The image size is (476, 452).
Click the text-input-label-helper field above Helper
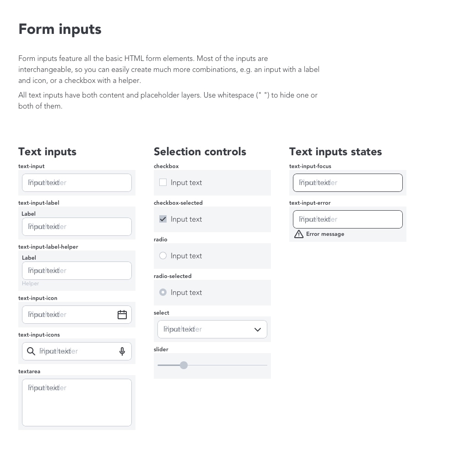pos(77,271)
